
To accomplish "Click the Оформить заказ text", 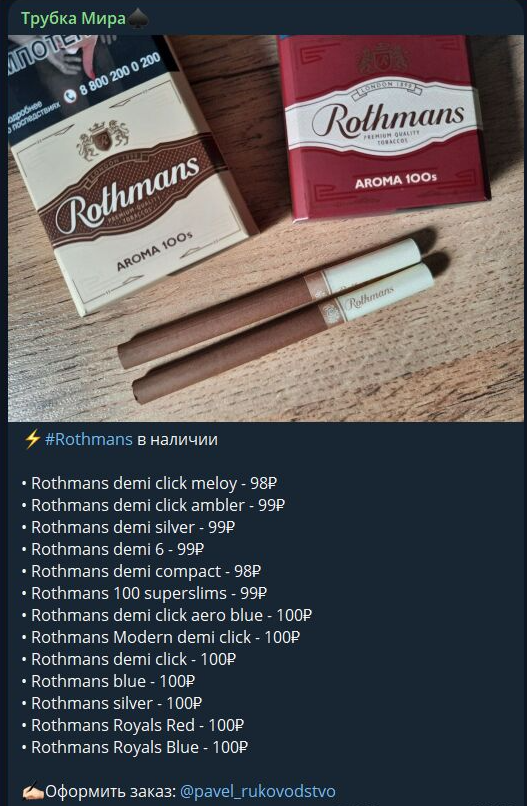I will click(111, 792).
